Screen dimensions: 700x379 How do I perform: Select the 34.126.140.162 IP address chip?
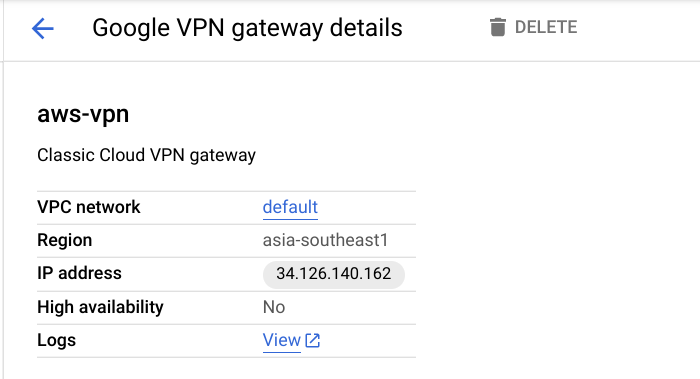coord(333,274)
